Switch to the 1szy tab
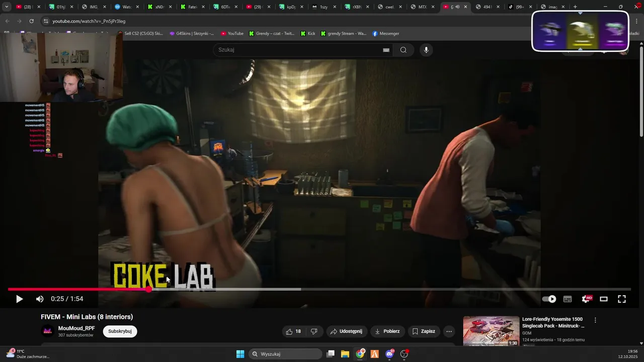The height and width of the screenshot is (362, 644). click(x=324, y=7)
